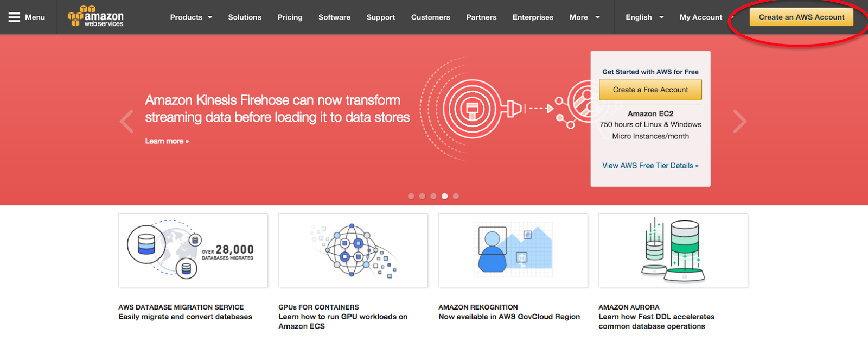
Task: Open the My Account dropdown
Action: click(x=705, y=17)
